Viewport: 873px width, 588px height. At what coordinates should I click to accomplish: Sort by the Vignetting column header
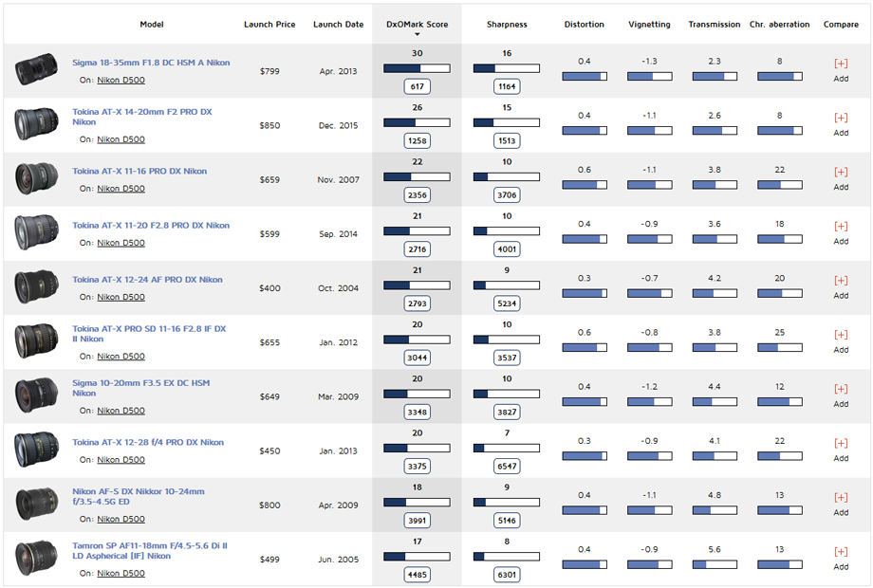649,25
